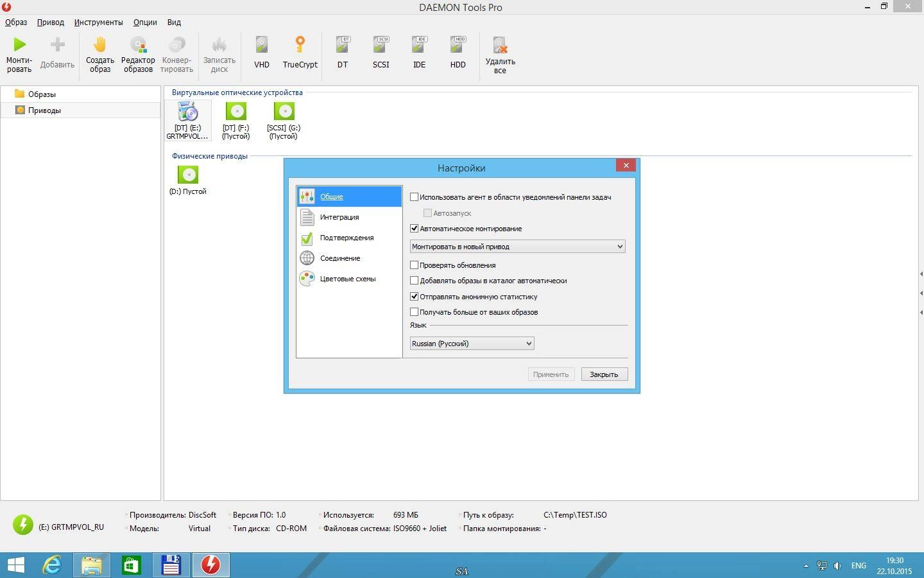The height and width of the screenshot is (578, 924).
Task: Click the Convert (Конвертировать) toolbar icon
Action: click(x=176, y=54)
